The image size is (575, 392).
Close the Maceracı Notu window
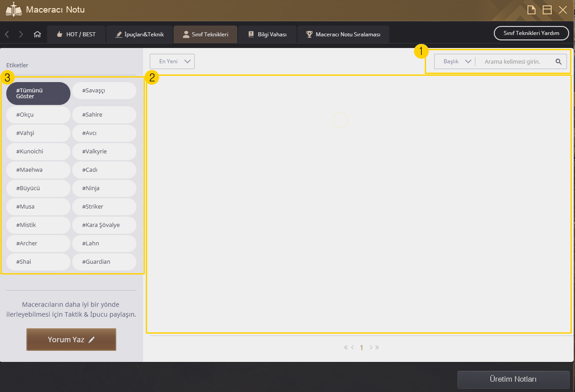click(563, 10)
